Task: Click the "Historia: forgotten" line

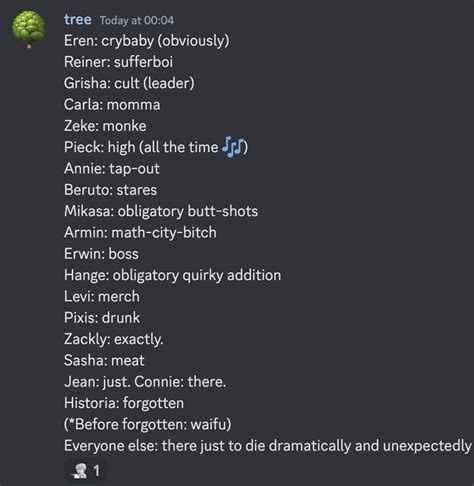Action: [x=124, y=403]
